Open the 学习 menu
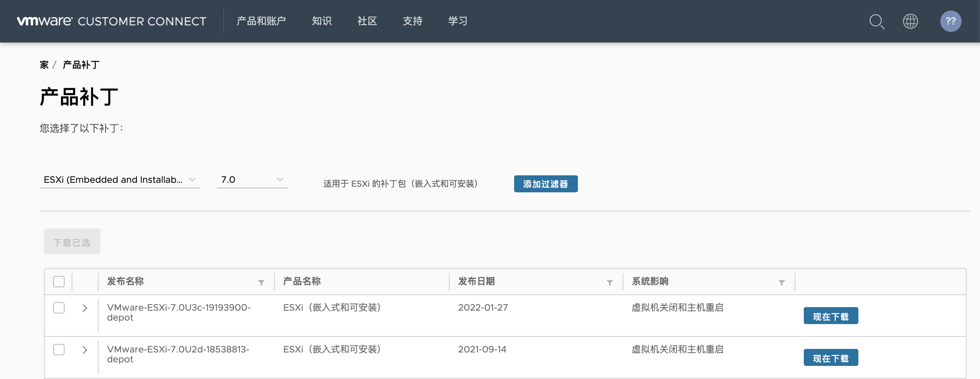980x379 pixels. (458, 21)
